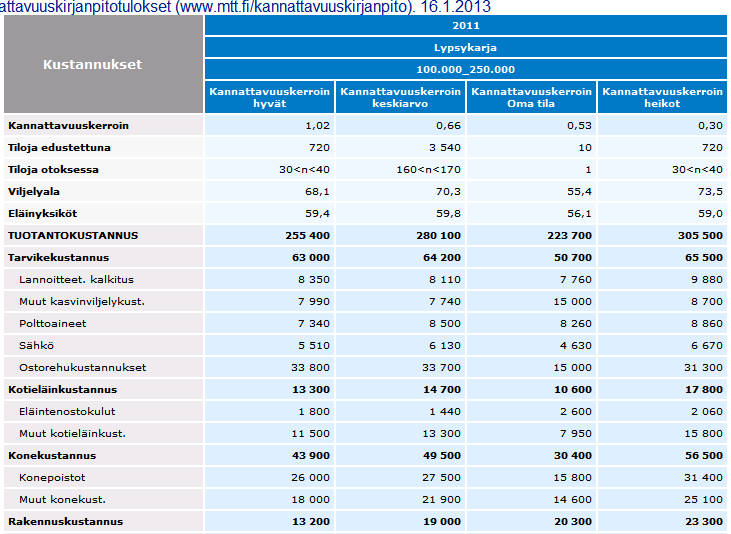Click the value 7 990 in Muut kasvinviljelykust. row
Viewport: 731px width, 534px height.
click(314, 301)
